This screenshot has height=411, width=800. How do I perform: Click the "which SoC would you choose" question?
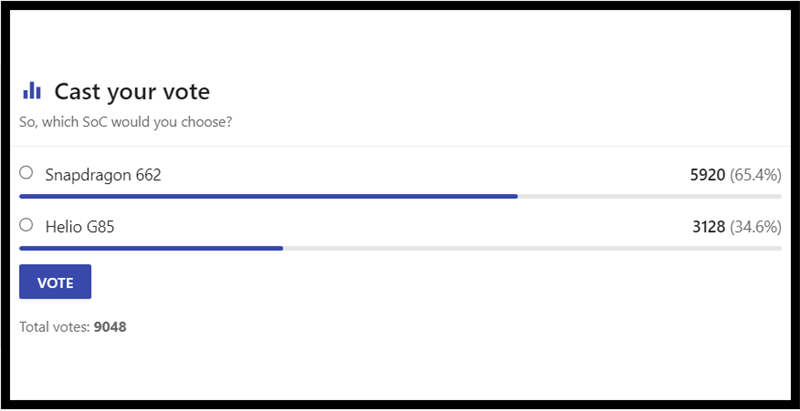pos(126,123)
